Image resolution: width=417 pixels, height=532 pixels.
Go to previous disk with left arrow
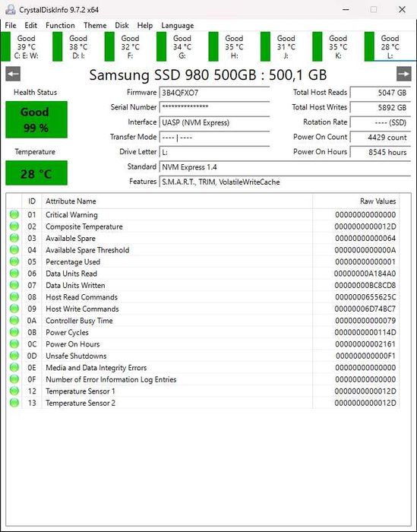[x=13, y=74]
